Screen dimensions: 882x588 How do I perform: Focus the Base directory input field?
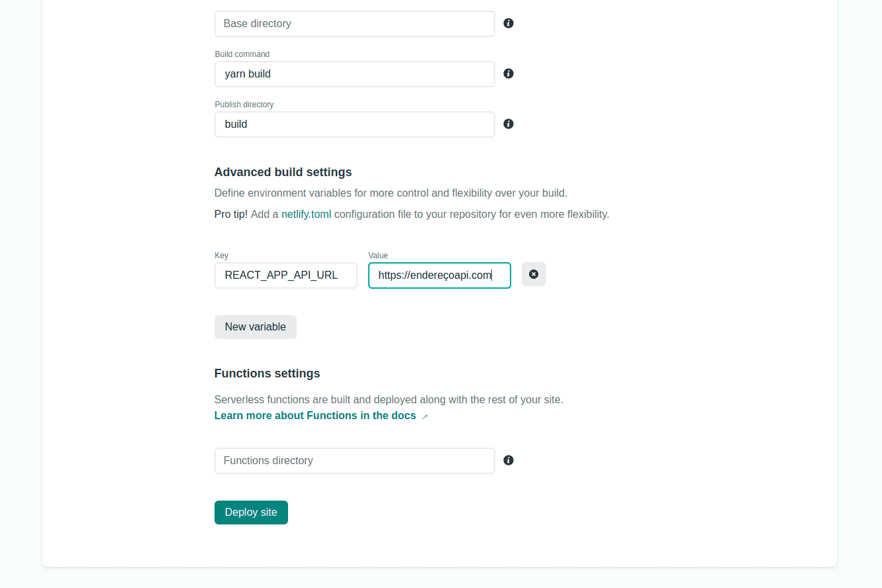[x=355, y=24]
